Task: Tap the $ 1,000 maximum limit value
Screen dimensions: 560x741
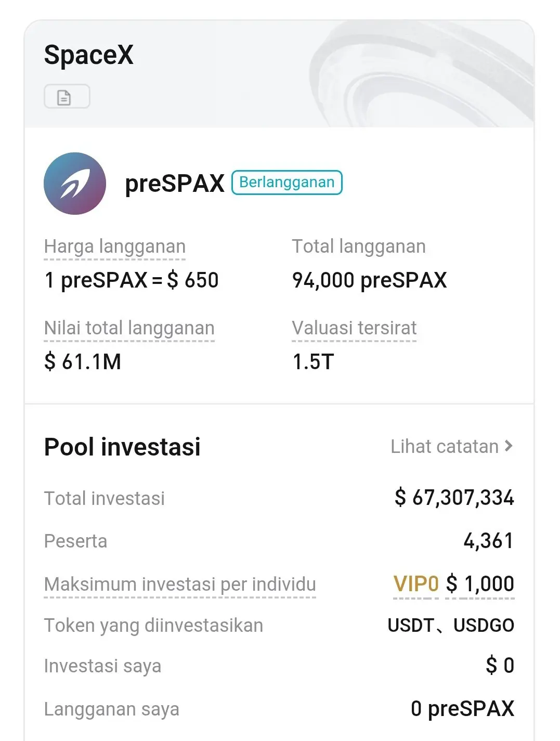Action: tap(480, 584)
